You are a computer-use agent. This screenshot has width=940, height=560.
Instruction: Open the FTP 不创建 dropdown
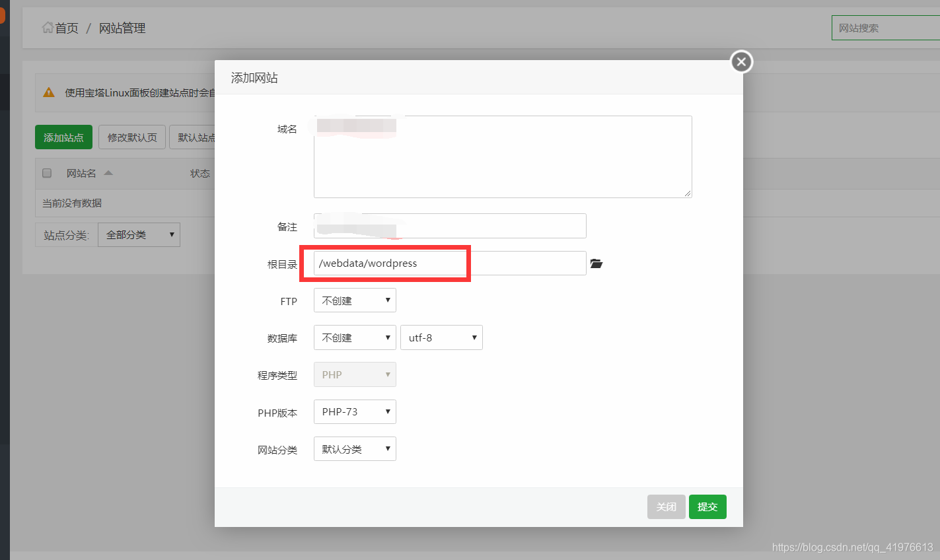tap(355, 300)
